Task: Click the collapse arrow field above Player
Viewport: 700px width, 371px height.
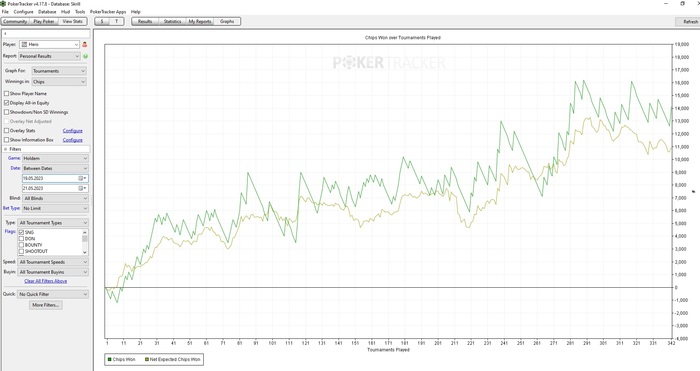Action: pos(46,33)
